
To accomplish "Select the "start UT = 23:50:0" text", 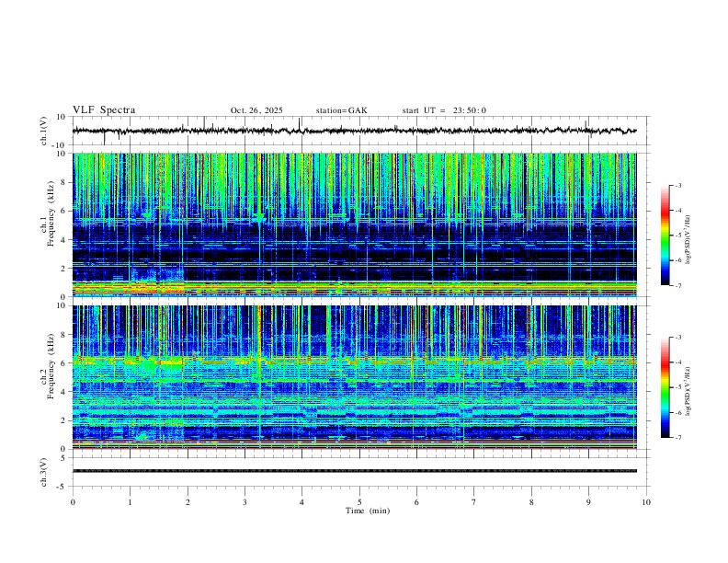I will (444, 110).
